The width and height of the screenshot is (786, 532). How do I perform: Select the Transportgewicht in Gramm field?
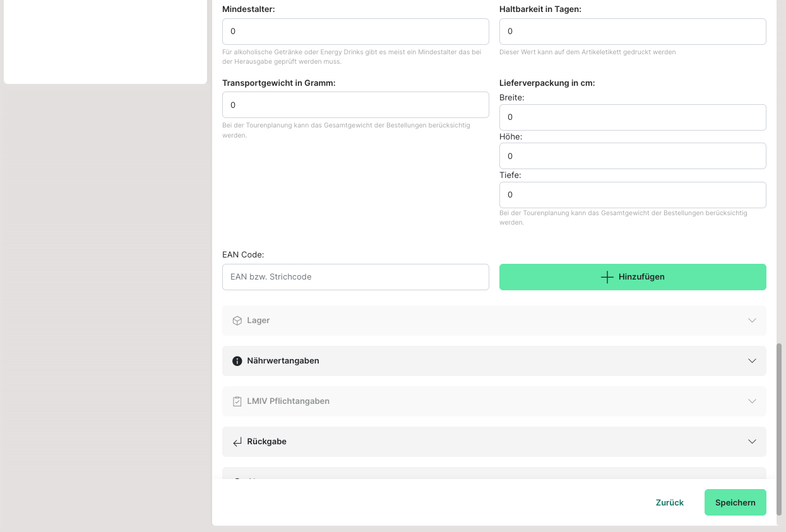pyautogui.click(x=355, y=105)
